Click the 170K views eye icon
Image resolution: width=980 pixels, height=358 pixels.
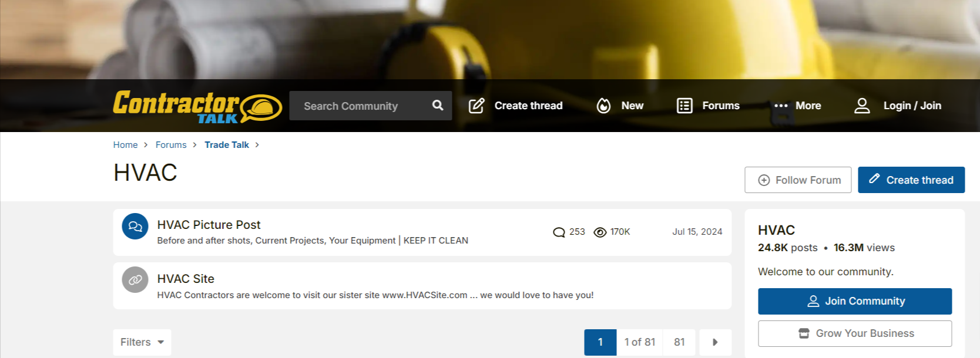coord(600,232)
